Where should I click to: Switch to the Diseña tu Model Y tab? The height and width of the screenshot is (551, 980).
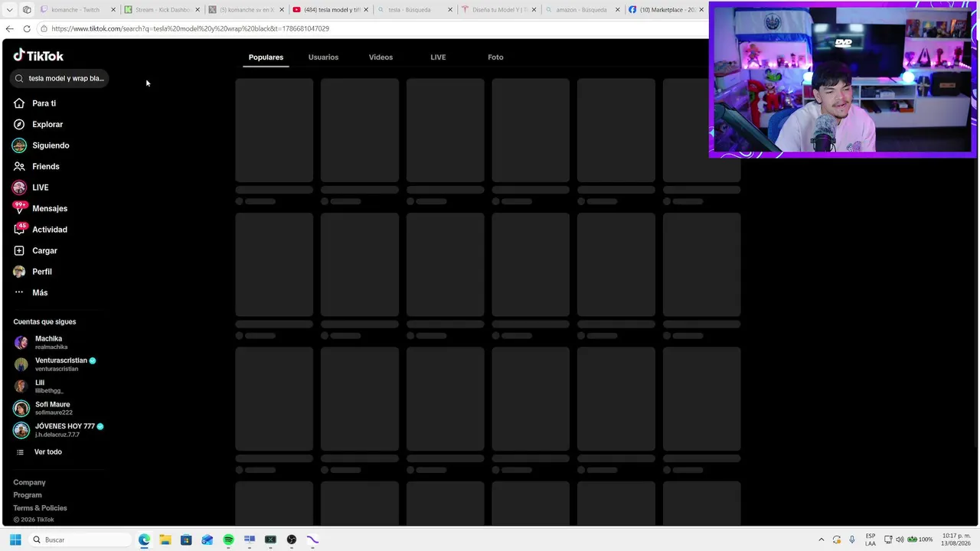click(x=499, y=10)
